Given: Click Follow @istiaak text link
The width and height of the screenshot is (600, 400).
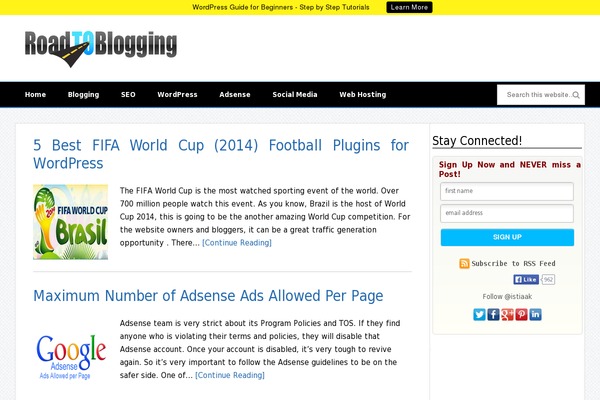Looking at the screenshot, I should tap(507, 296).
